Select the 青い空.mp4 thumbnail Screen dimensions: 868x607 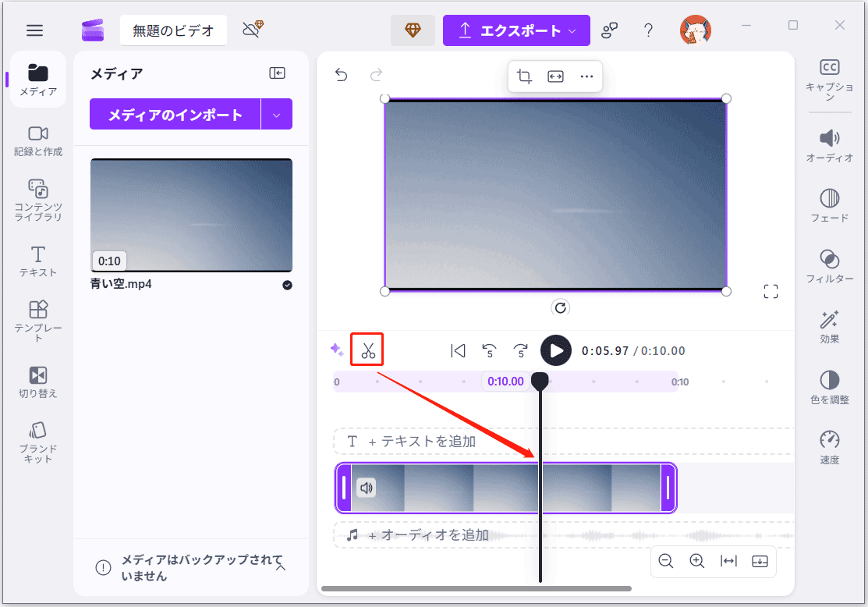pos(191,215)
